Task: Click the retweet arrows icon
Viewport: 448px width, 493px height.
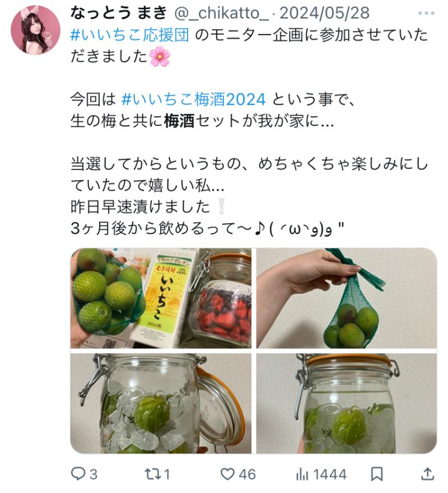Action: (x=152, y=474)
